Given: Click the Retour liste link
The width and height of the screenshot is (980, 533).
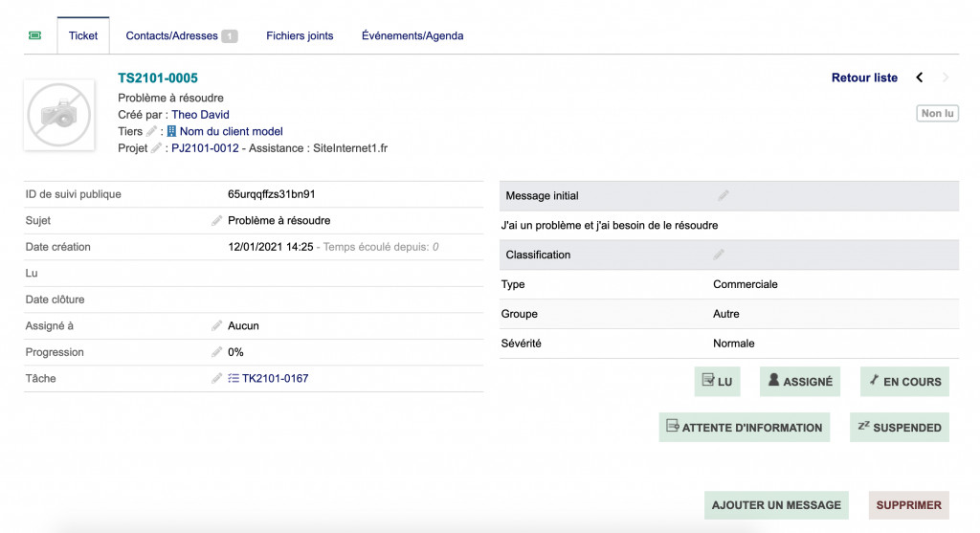Looking at the screenshot, I should pyautogui.click(x=864, y=78).
